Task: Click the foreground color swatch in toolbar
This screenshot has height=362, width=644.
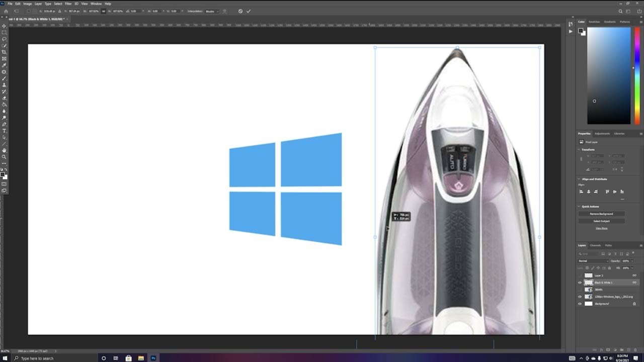Action: [3, 174]
